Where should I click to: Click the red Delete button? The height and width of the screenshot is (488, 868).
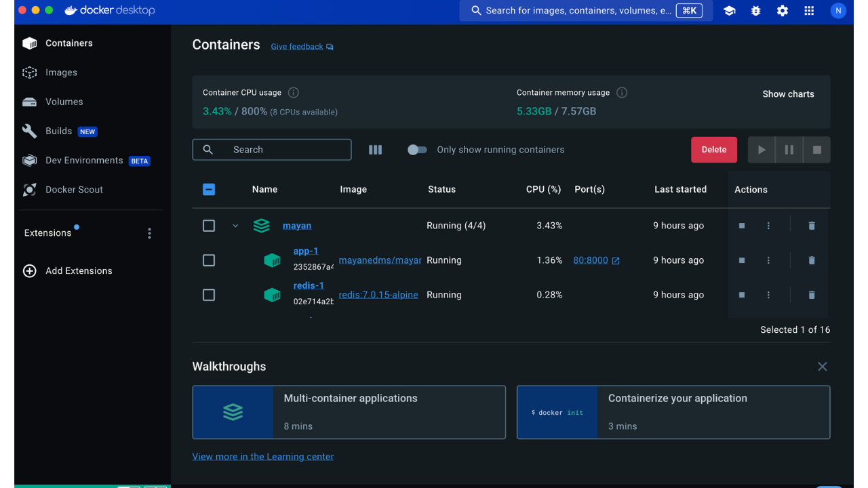(713, 150)
